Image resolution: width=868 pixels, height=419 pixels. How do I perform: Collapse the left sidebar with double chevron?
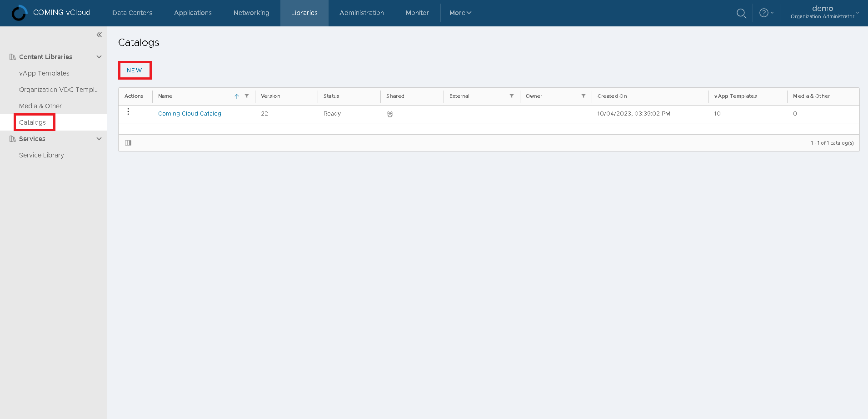point(99,35)
